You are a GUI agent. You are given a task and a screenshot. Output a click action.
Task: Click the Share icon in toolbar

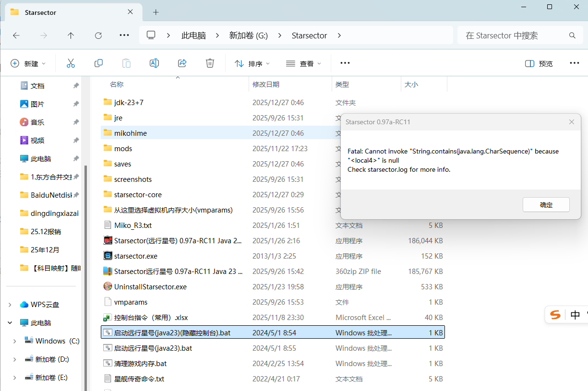point(182,63)
